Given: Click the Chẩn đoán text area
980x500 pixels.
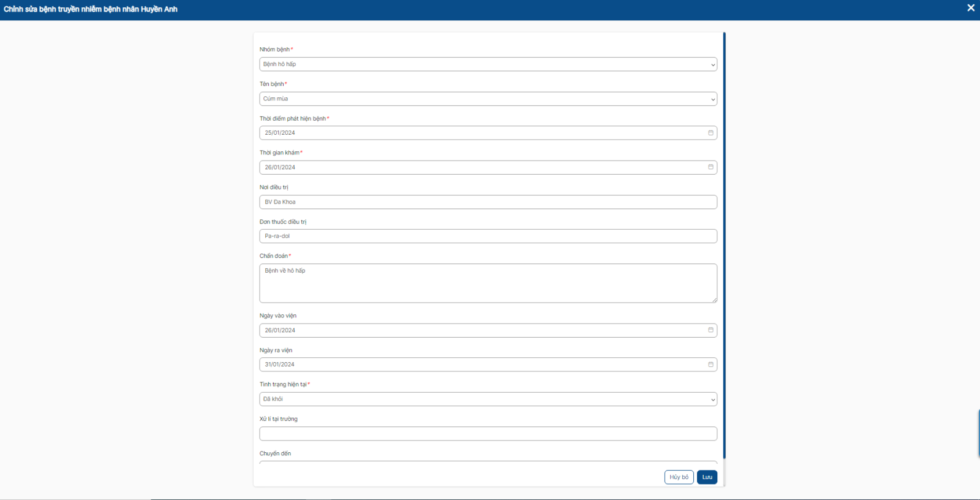Looking at the screenshot, I should click(488, 283).
